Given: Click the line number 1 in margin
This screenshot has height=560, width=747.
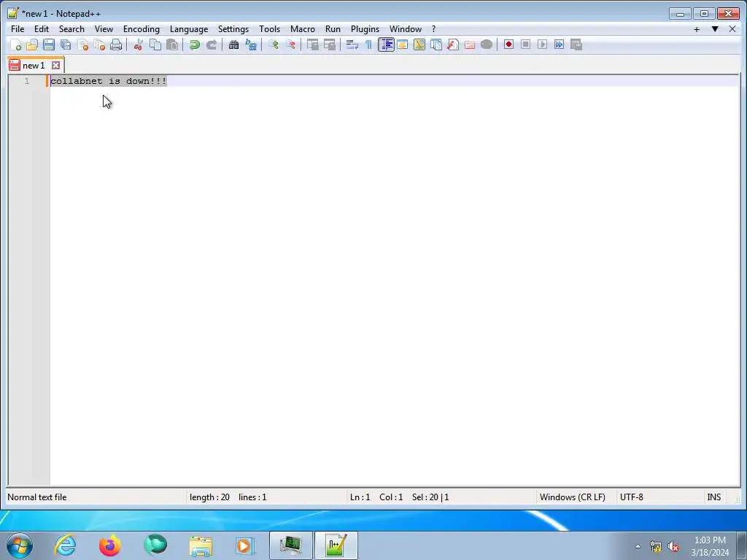Looking at the screenshot, I should tap(27, 81).
